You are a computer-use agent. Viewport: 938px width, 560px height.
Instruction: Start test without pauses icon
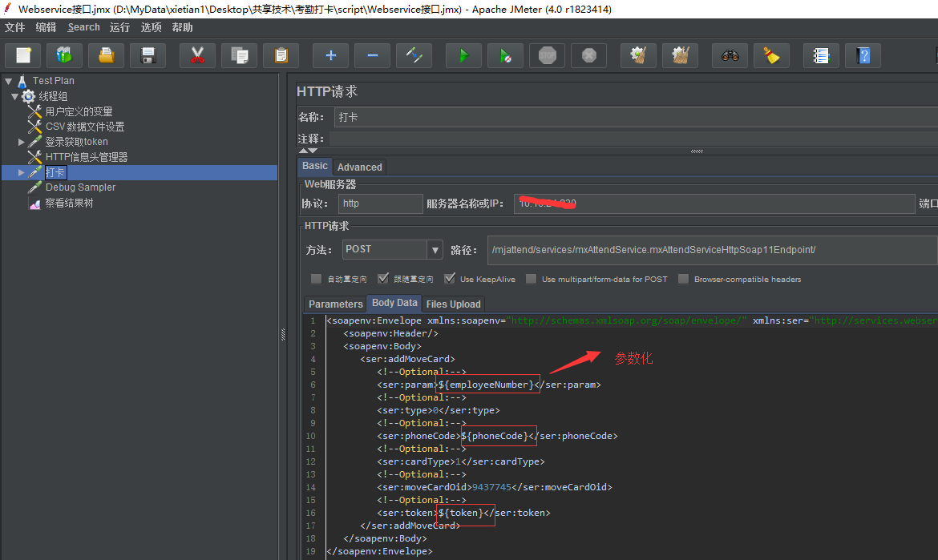(x=506, y=55)
